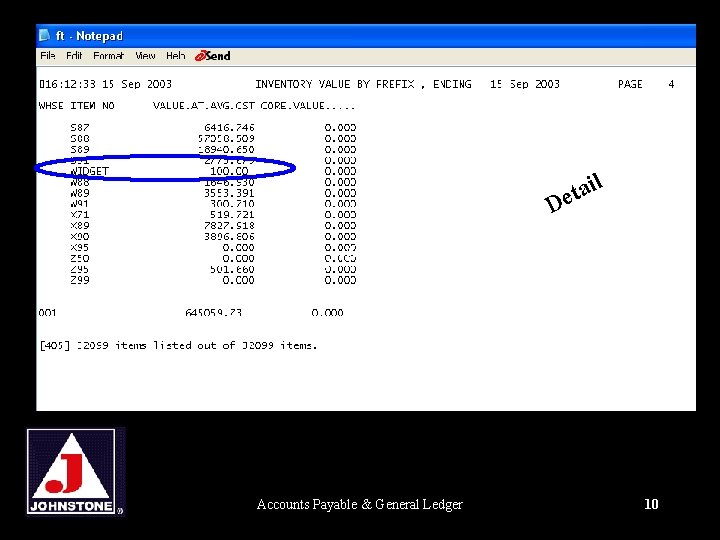Click the WHSE column header
720x540 pixels.
tap(51, 106)
